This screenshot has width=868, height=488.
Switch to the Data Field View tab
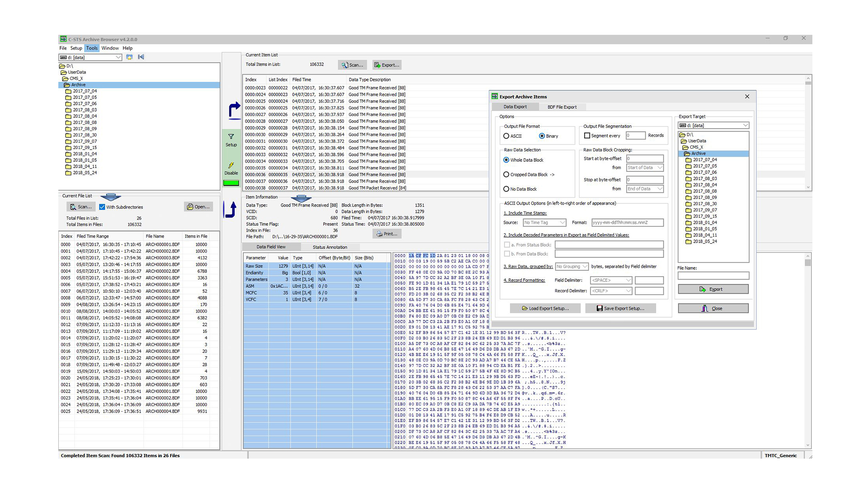point(271,247)
